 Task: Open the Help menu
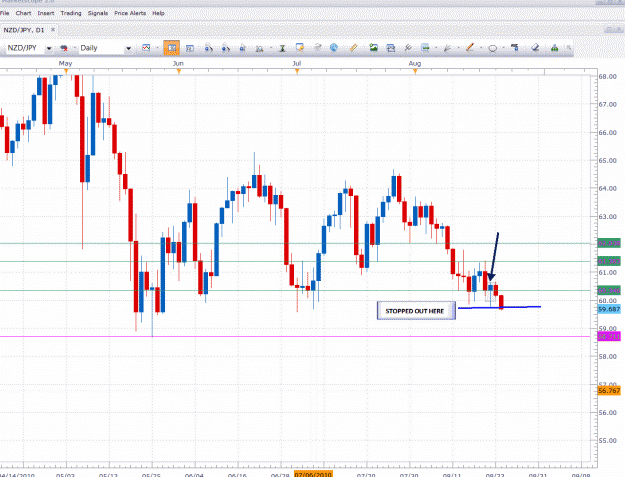coord(158,13)
